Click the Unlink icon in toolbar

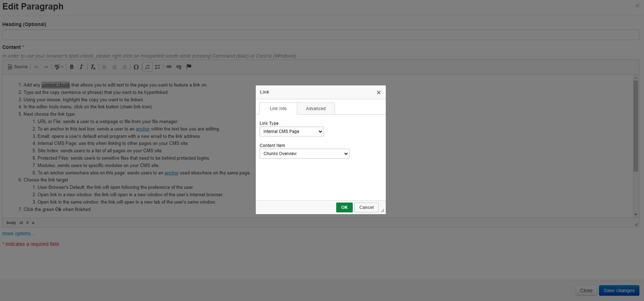pyautogui.click(x=179, y=67)
